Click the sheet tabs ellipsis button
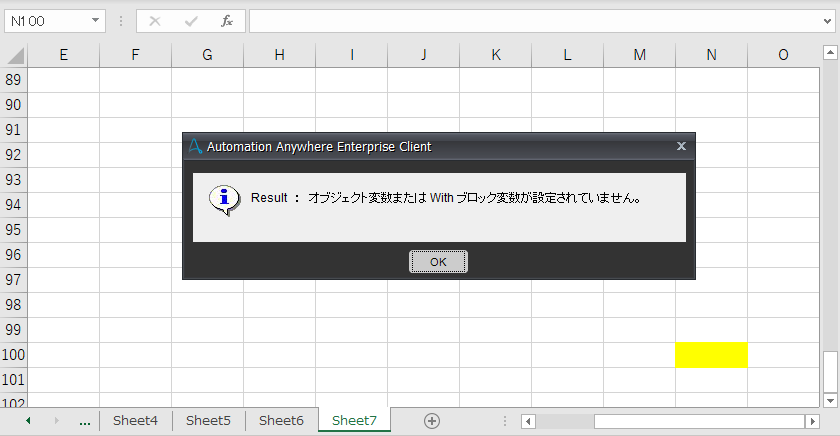840x436 pixels. coord(85,422)
